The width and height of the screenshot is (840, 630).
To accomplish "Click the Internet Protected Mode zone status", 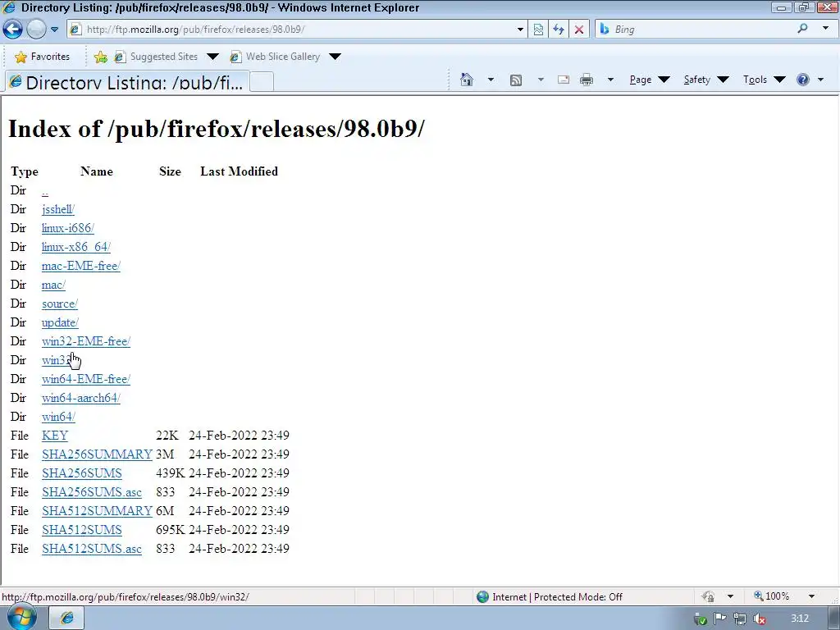I will 550,597.
